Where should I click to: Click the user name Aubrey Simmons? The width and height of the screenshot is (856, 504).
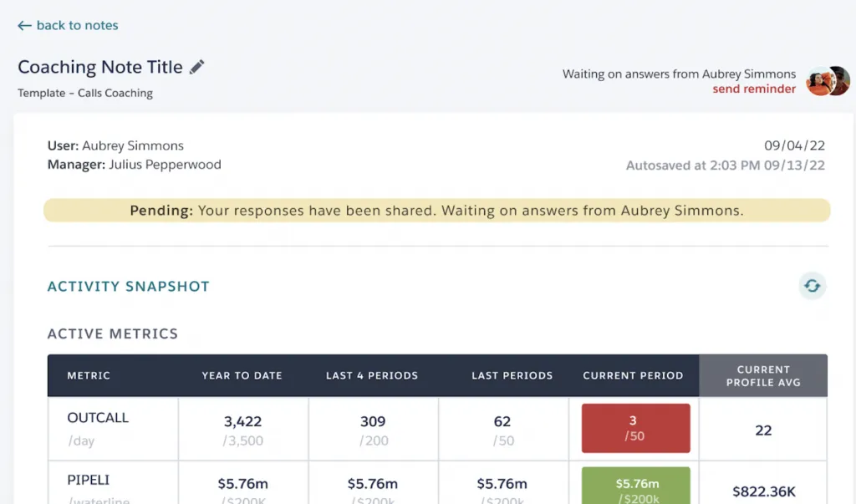click(x=133, y=145)
